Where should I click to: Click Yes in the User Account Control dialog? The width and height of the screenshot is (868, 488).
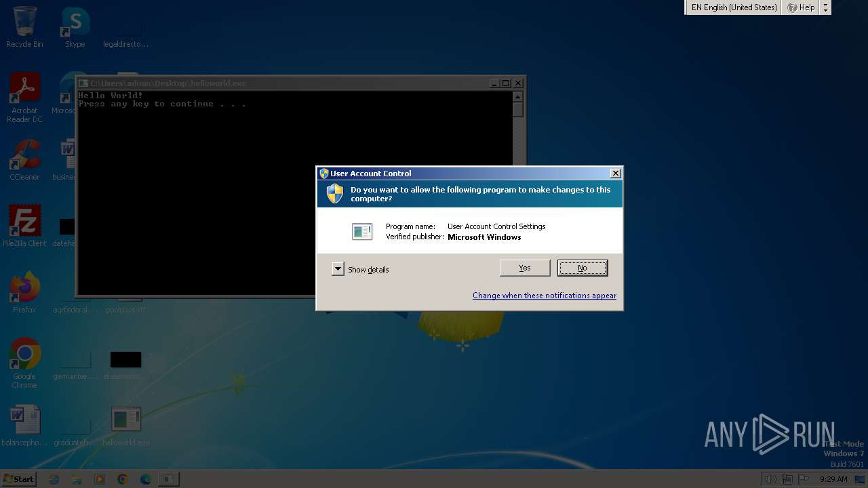[525, 268]
